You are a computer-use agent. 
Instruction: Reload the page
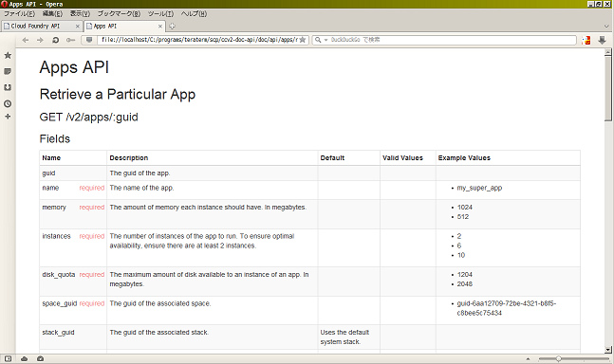55,40
